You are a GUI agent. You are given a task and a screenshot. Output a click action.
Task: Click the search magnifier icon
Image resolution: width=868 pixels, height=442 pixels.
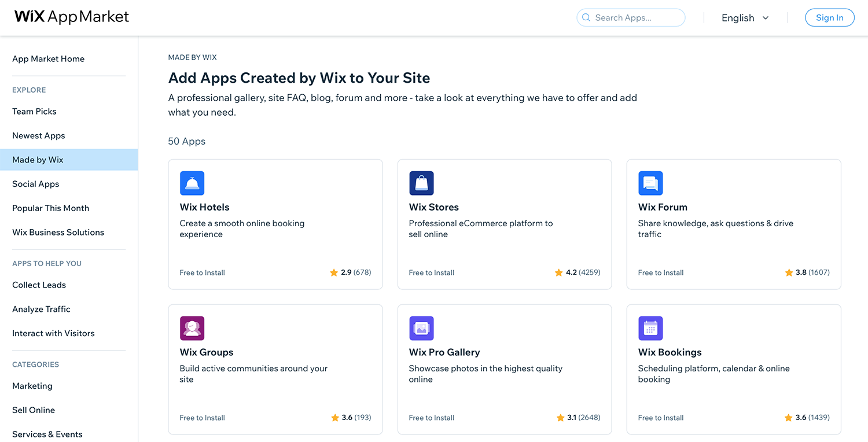point(586,18)
